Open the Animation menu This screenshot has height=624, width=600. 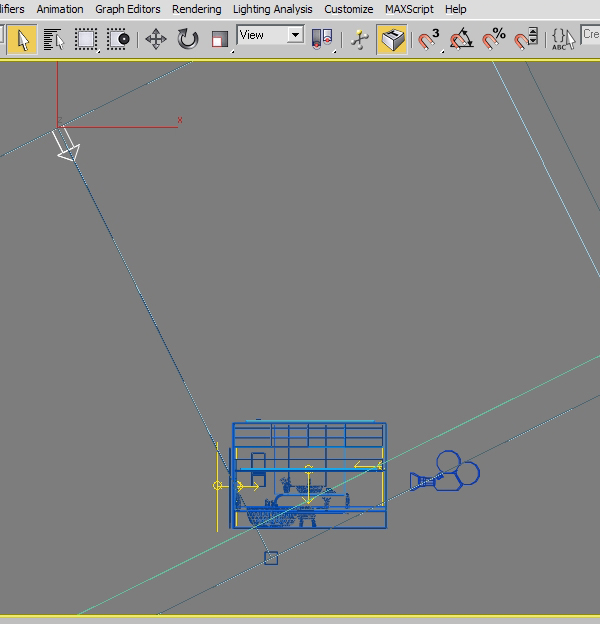(60, 9)
